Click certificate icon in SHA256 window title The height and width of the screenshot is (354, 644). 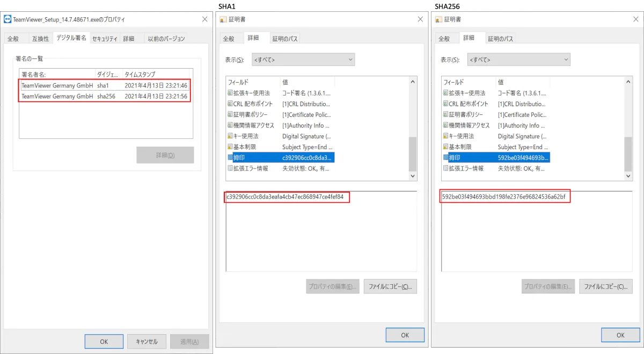point(438,19)
